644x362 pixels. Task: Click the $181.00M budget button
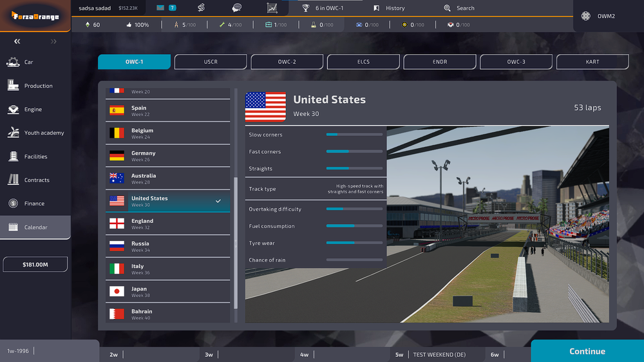(x=35, y=264)
